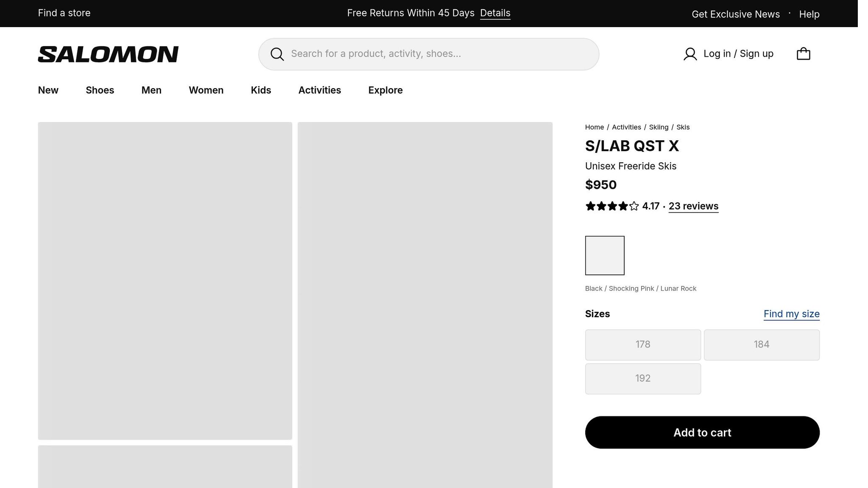Click the star rating icons
Screen dimensions: 868x488
tap(612, 206)
